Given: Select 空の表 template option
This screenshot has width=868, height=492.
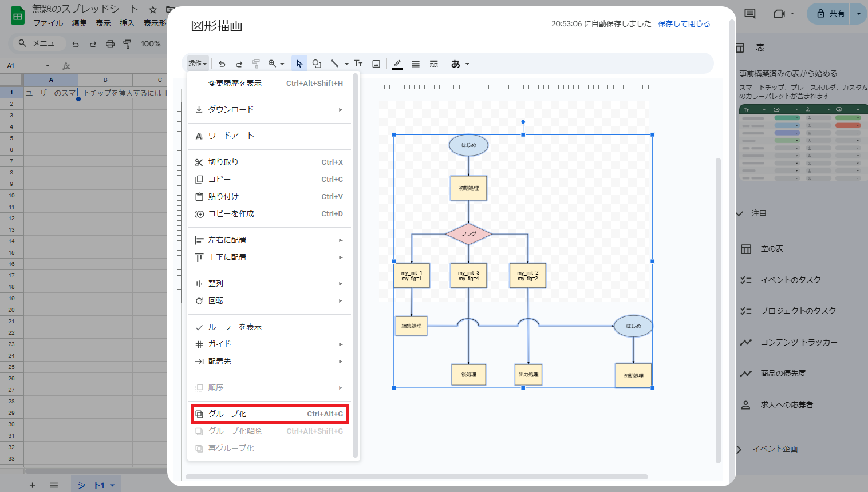Looking at the screenshot, I should pyautogui.click(x=771, y=249).
